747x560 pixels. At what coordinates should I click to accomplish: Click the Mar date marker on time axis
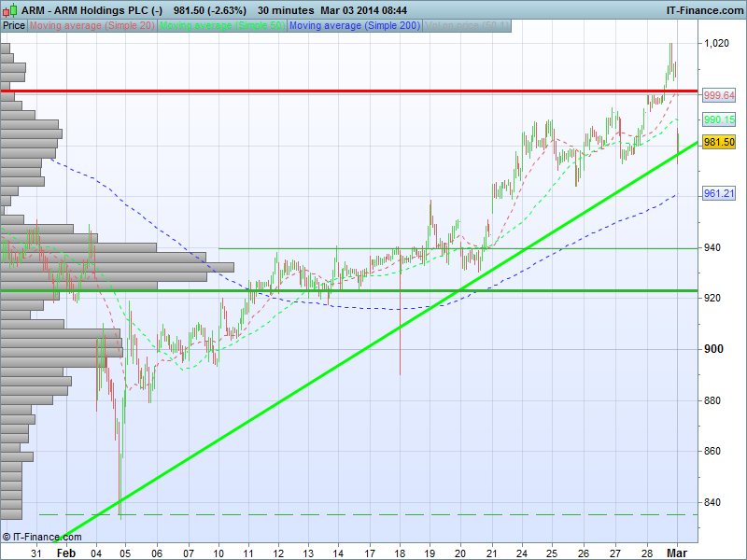[680, 553]
